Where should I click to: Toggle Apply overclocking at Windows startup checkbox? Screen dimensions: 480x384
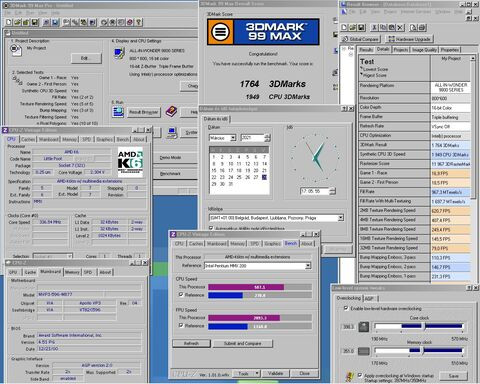coord(360,375)
